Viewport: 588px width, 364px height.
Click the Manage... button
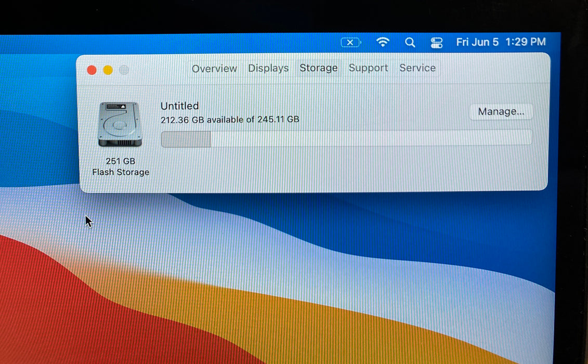[501, 112]
